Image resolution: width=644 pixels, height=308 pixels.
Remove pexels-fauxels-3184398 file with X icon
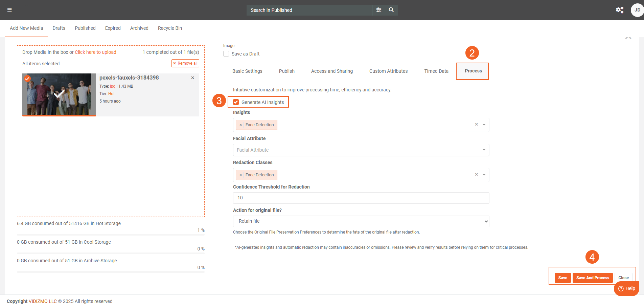coord(192,78)
